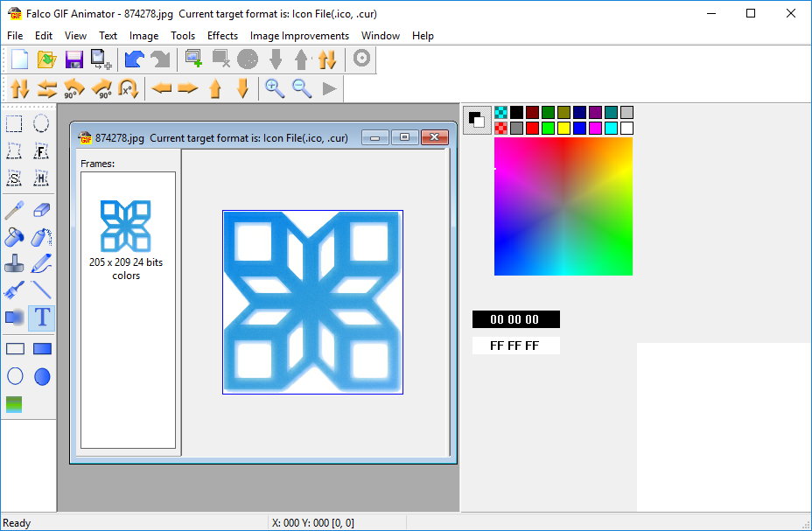Rotate image 90 degrees clockwise
812x531 pixels.
point(101,87)
